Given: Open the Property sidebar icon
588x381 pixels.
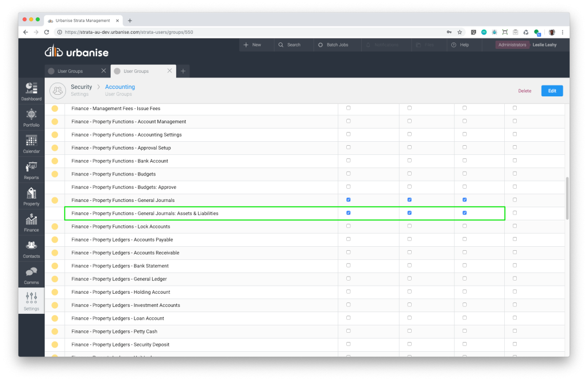Looking at the screenshot, I should tap(31, 196).
